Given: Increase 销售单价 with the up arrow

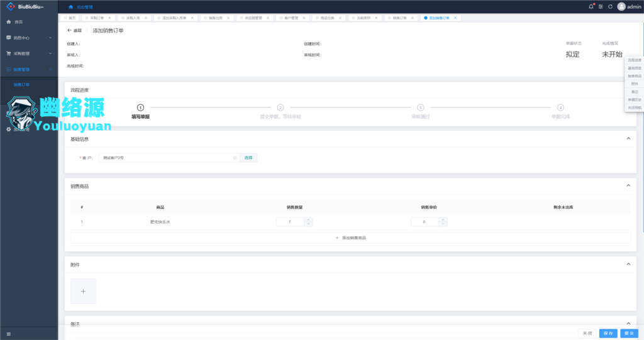Looking at the screenshot, I should click(443, 220).
